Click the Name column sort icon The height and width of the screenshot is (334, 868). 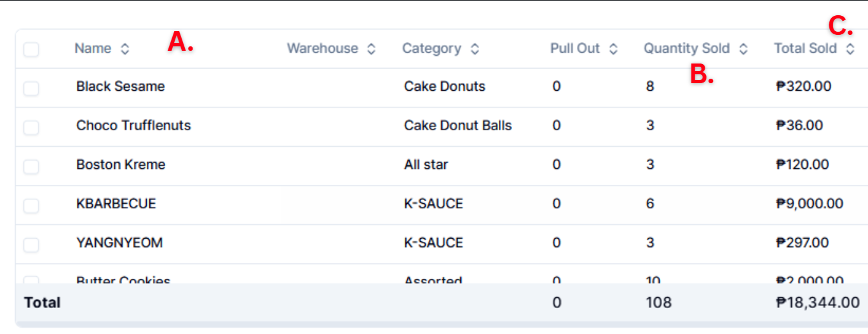125,49
